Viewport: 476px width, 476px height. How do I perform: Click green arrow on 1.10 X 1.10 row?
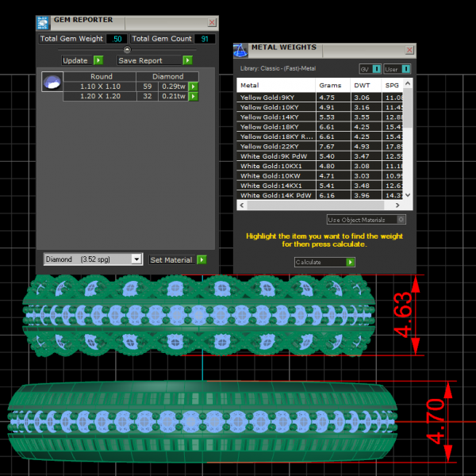pos(193,86)
